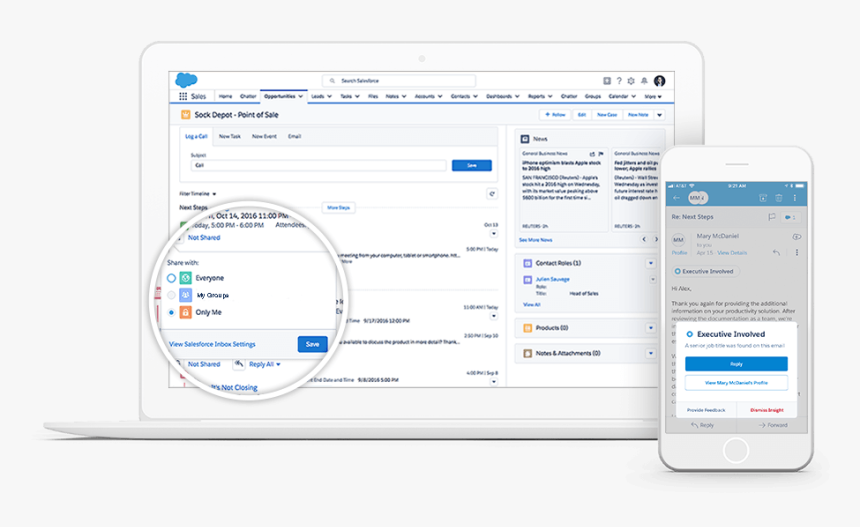Tap the archive icon on phone header

[763, 198]
